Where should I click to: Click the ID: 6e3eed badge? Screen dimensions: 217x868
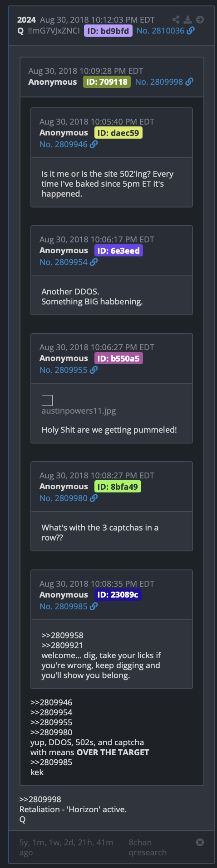tap(118, 251)
